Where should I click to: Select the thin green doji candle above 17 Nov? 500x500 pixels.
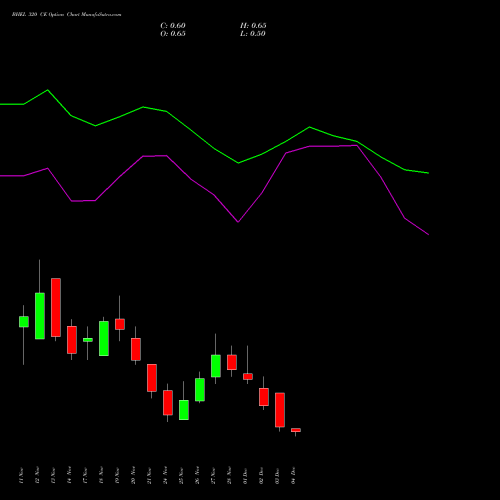tap(88, 340)
